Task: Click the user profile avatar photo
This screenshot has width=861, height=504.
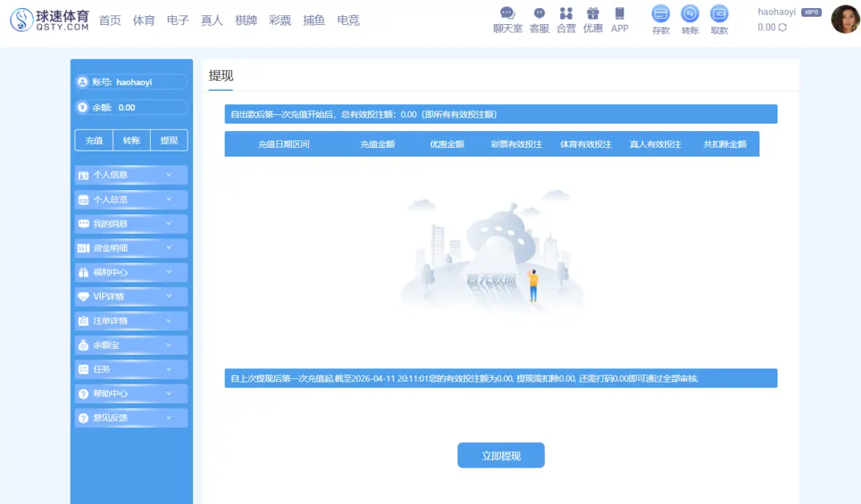Action: pyautogui.click(x=844, y=19)
